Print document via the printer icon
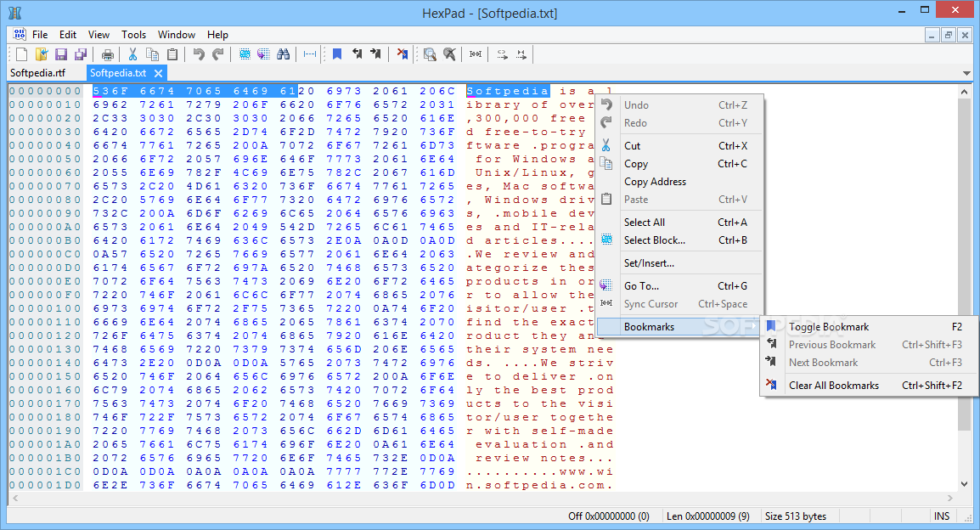 tap(108, 54)
